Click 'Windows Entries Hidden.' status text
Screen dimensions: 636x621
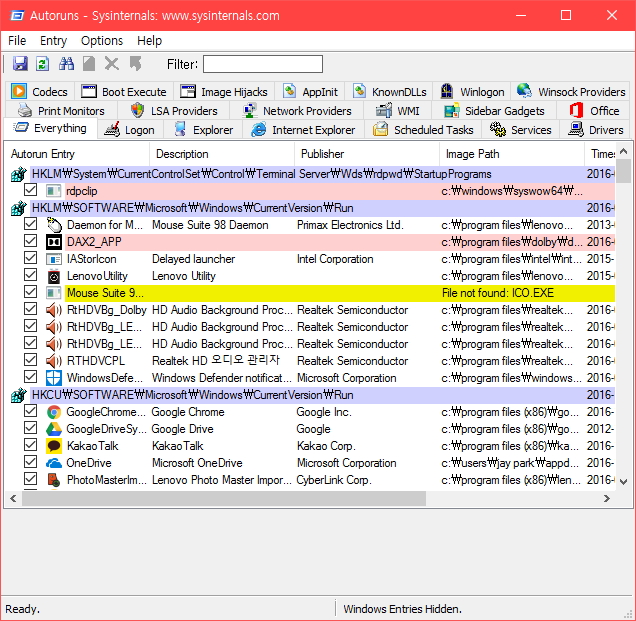tap(402, 609)
